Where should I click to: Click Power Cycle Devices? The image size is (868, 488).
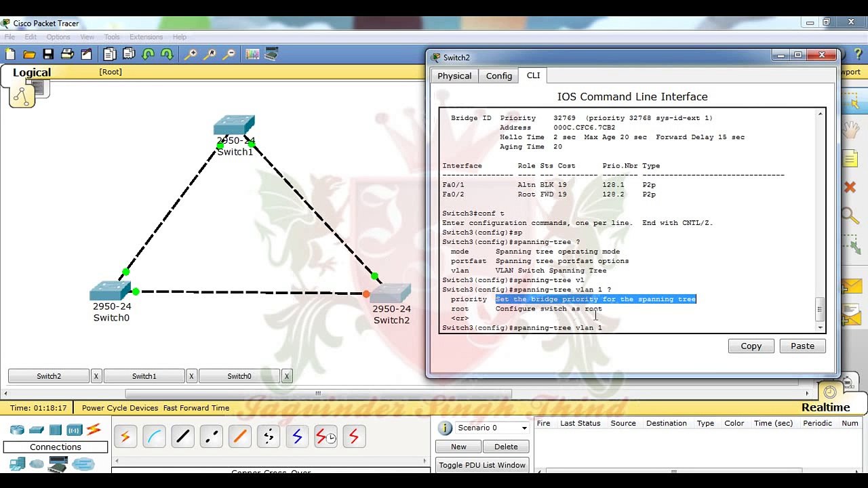(x=120, y=408)
